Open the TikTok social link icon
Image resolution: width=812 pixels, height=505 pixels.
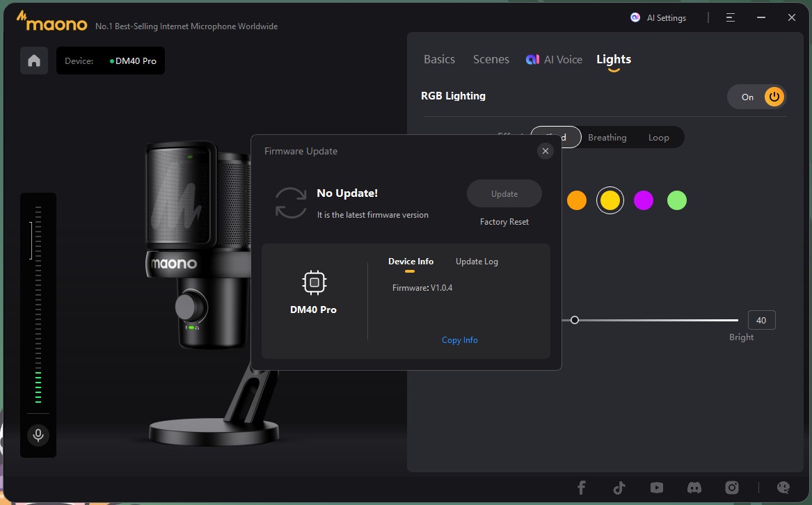[x=619, y=488]
